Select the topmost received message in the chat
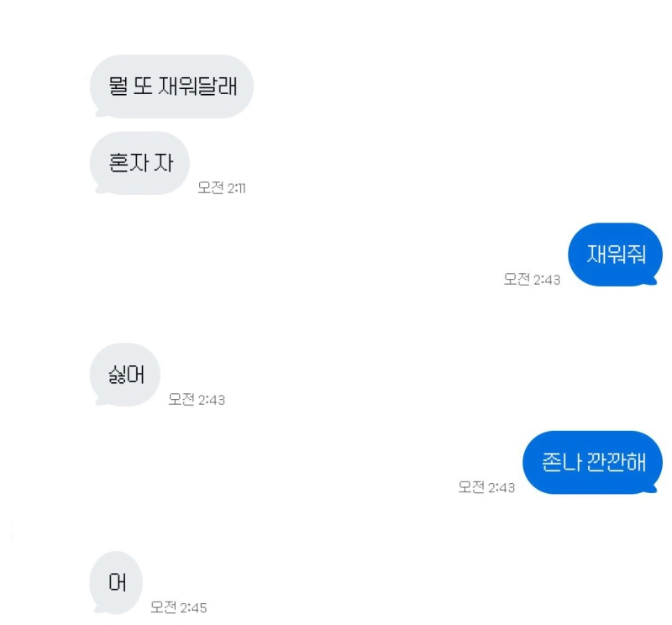This screenshot has height=625, width=672. [171, 87]
